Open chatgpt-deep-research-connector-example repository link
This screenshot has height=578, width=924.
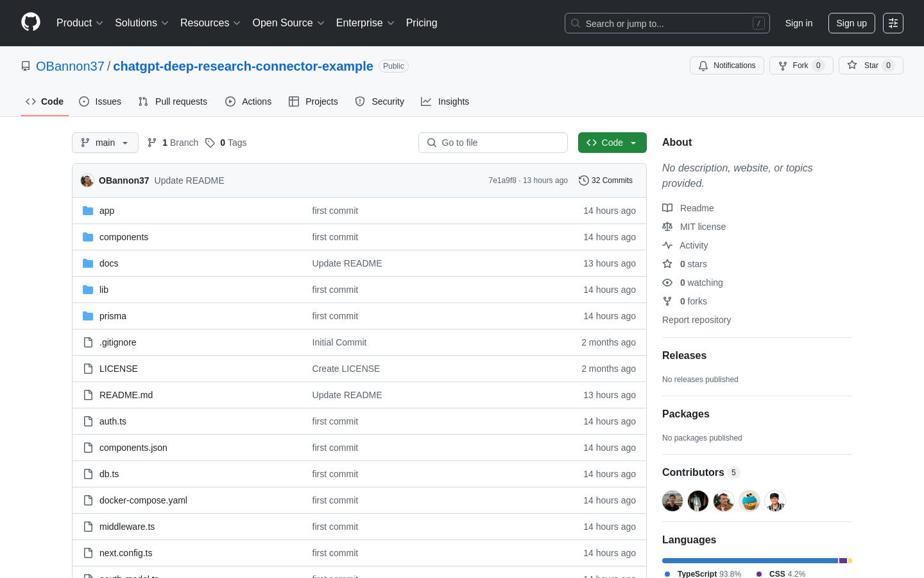coord(243,66)
